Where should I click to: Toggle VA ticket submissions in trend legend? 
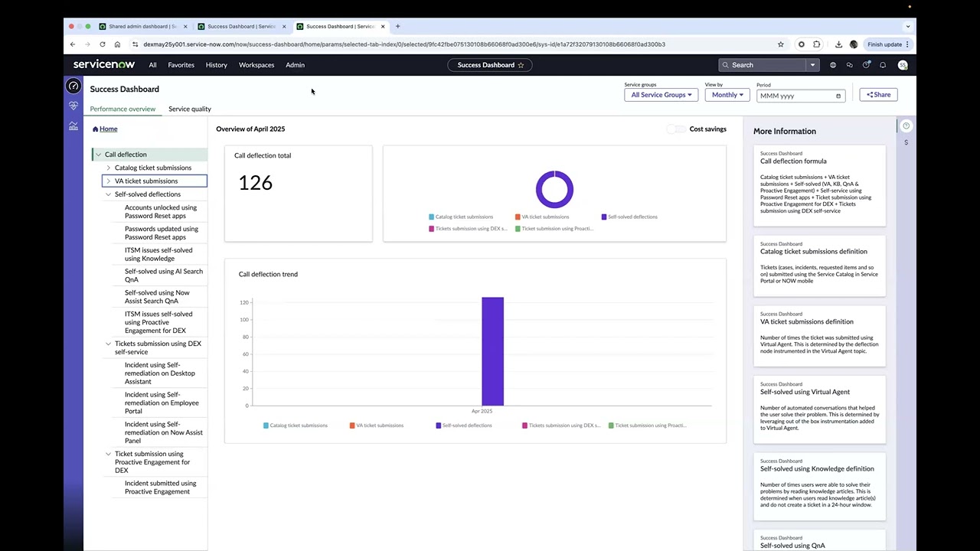(x=377, y=425)
